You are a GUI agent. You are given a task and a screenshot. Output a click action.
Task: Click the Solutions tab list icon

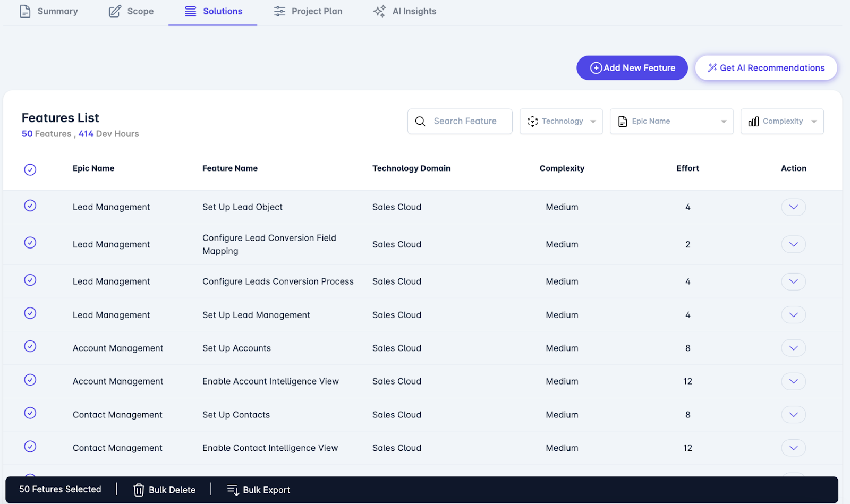pos(191,11)
